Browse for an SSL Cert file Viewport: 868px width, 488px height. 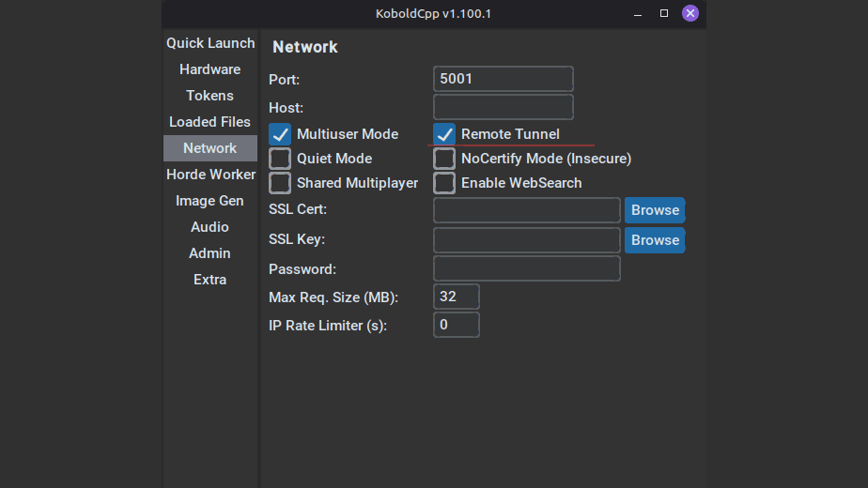[x=655, y=210]
